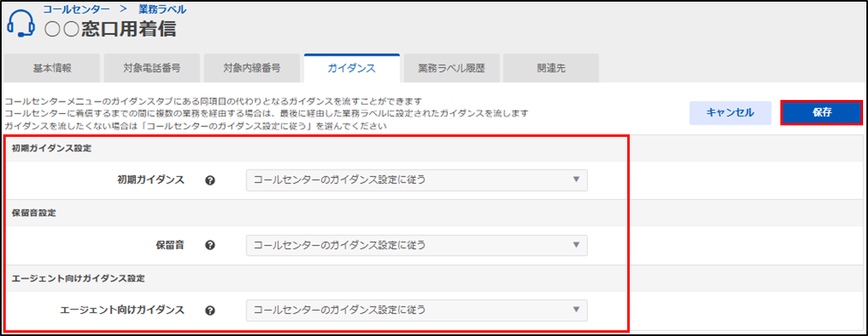This screenshot has height=336, width=868.
Task: Follow the 業務ラベル breadcrumb link
Action: pos(161,10)
